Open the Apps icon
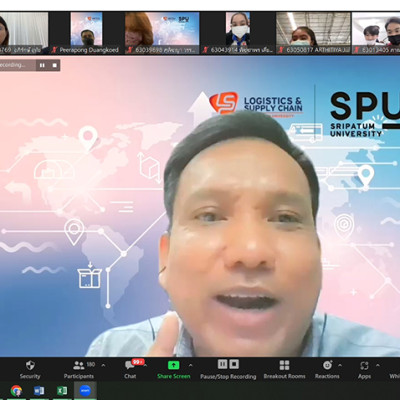The height and width of the screenshot is (400, 400). pyautogui.click(x=364, y=365)
